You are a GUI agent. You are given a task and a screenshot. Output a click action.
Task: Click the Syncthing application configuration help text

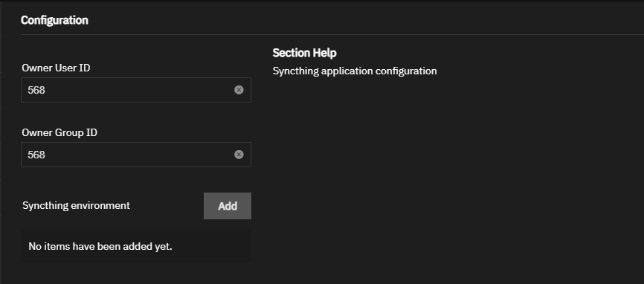355,71
